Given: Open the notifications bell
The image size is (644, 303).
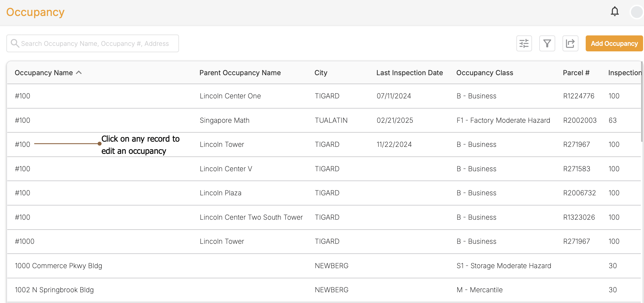Looking at the screenshot, I should pos(615,12).
